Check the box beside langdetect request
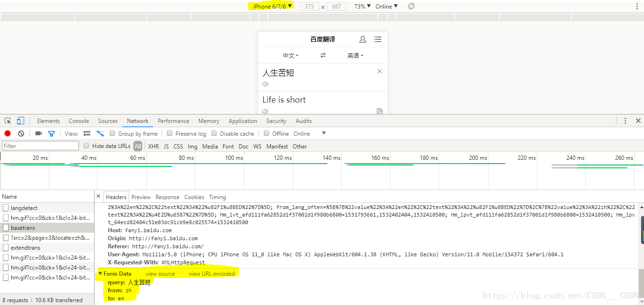The height and width of the screenshot is (305, 644). point(6,208)
